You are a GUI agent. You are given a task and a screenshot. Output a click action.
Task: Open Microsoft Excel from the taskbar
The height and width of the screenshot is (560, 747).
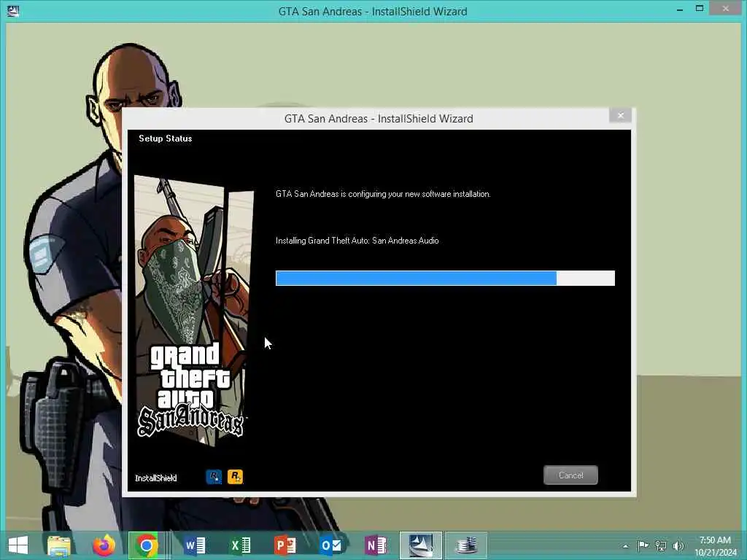[x=241, y=545]
